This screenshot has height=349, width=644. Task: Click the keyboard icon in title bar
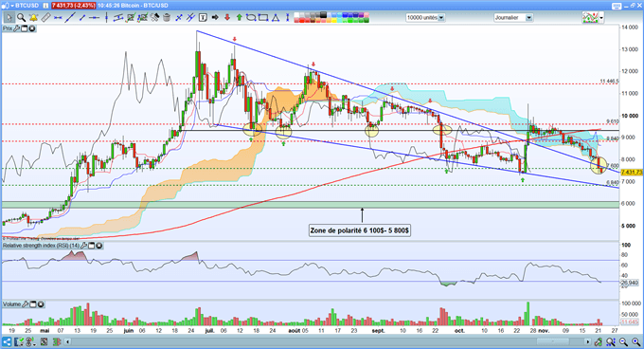coord(617,6)
